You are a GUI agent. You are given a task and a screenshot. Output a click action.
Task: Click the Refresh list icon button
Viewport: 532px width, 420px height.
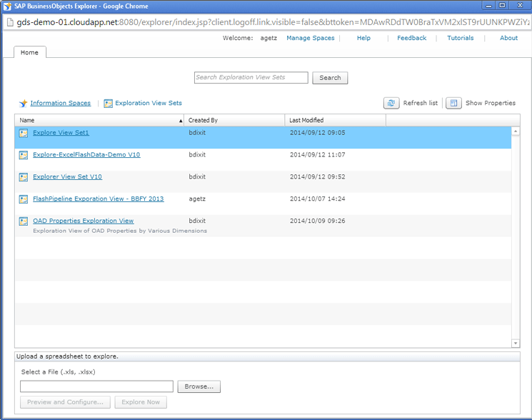click(x=391, y=104)
